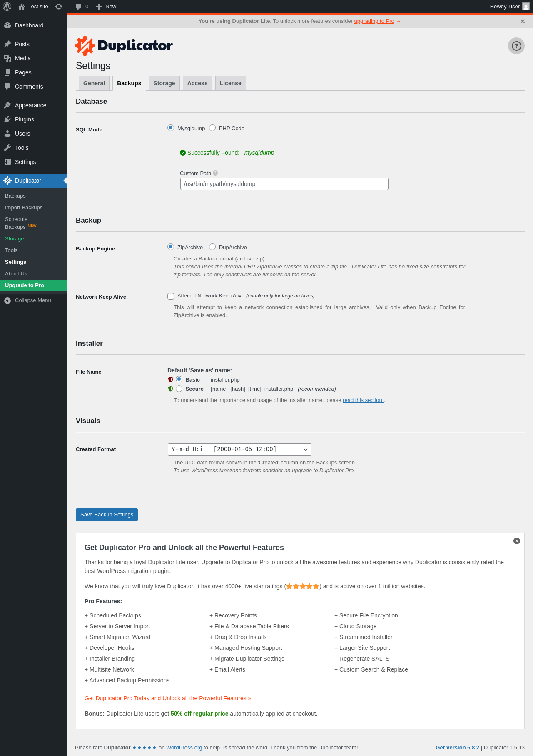Open the help question mark icon
Viewport: 533px width, 756px height.
tap(516, 46)
